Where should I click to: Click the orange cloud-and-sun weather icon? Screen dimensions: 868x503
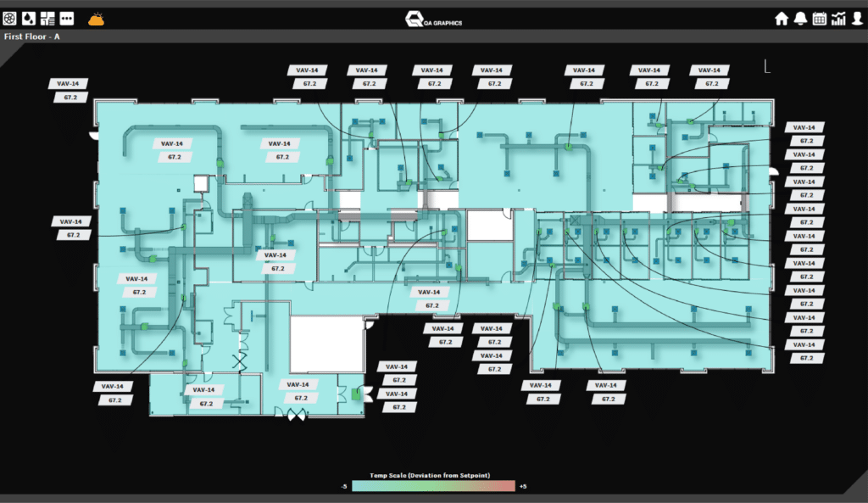[97, 20]
